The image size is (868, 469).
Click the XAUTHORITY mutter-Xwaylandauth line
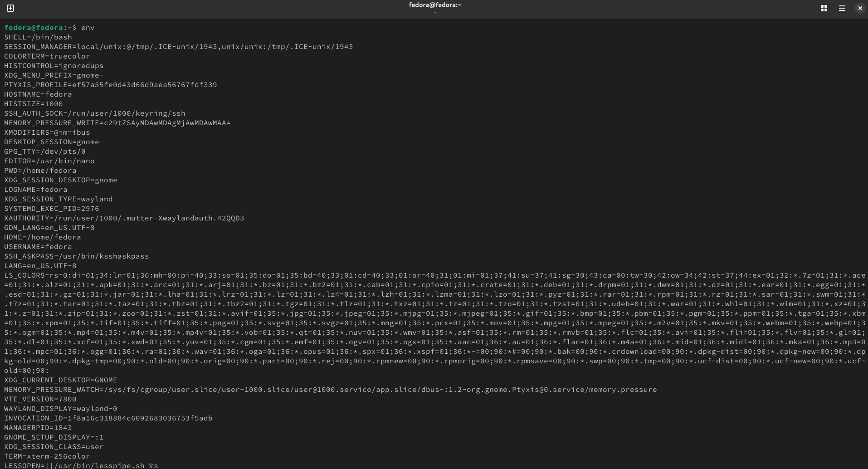coord(124,218)
